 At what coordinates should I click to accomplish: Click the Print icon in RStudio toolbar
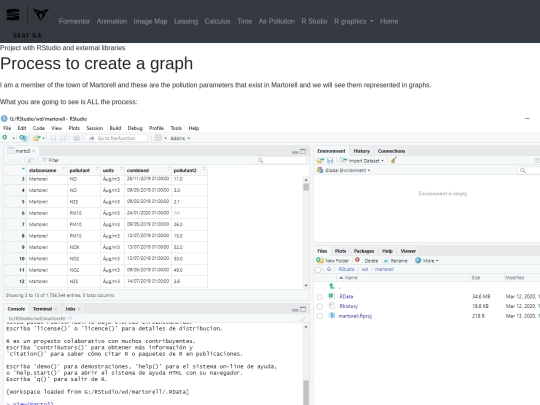(76, 138)
